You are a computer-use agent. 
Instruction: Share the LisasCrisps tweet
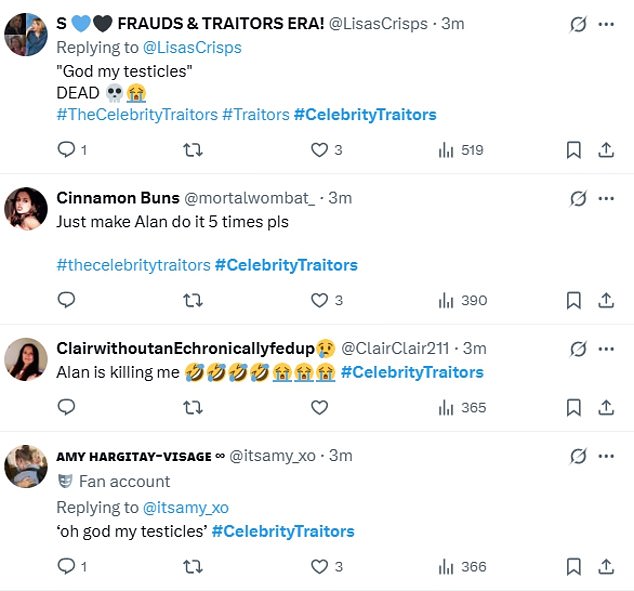pyautogui.click(x=606, y=150)
